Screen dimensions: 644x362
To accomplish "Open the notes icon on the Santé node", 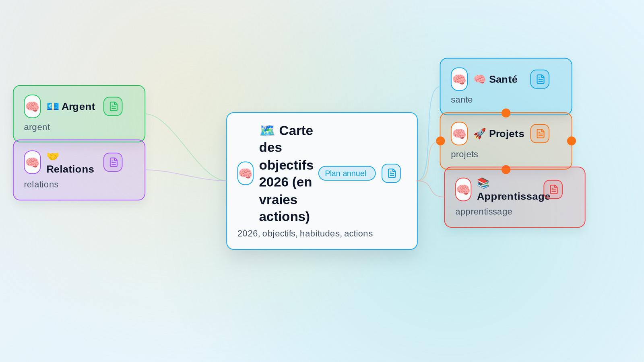I will point(540,79).
